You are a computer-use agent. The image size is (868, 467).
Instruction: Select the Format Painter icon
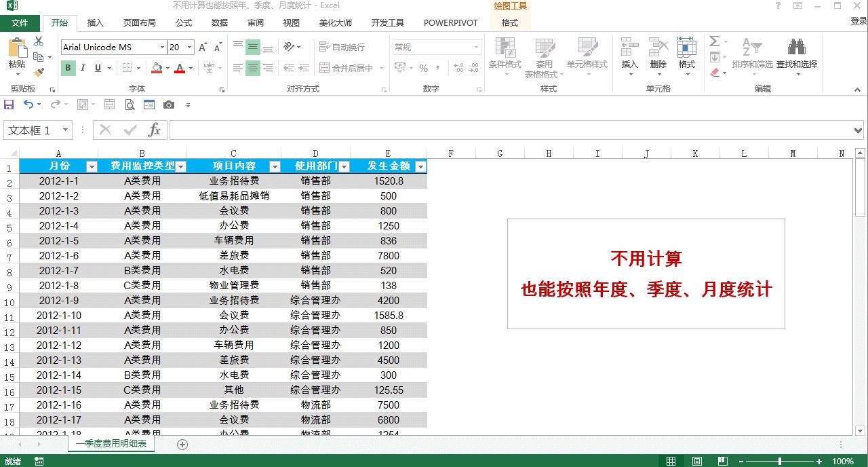(38, 73)
